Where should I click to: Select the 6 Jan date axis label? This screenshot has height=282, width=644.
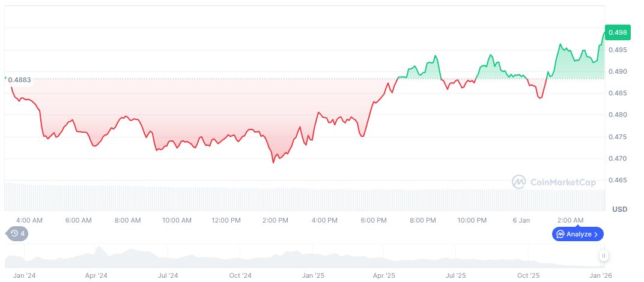521,221
